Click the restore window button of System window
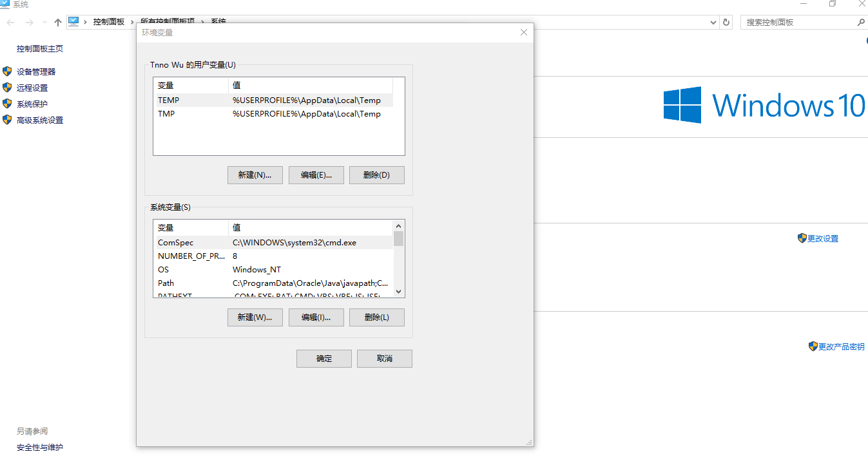868x463 pixels. 833,4
